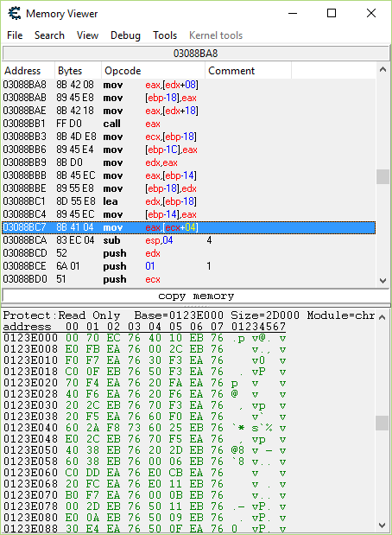This screenshot has width=392, height=535.
Task: Click disassembler scrollbar up arrow
Action: pos(383,70)
